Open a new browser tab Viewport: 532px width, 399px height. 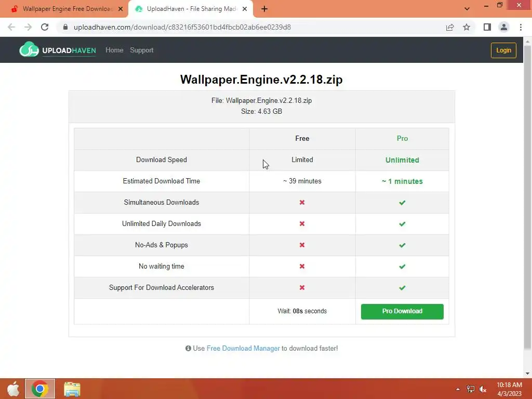click(264, 9)
